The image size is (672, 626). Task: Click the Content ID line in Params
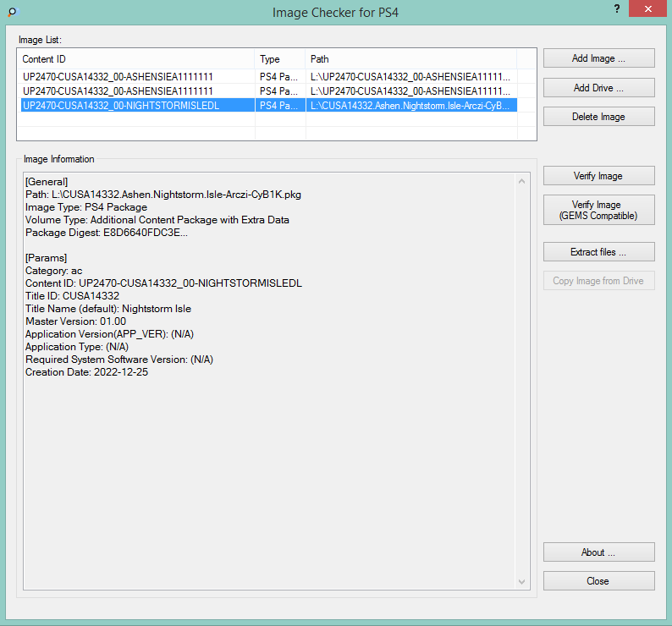pos(163,283)
